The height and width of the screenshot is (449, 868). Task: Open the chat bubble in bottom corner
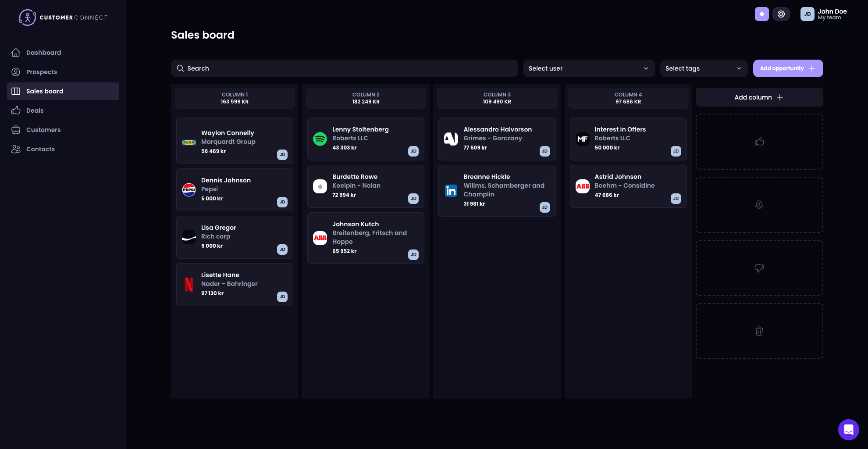click(x=849, y=430)
